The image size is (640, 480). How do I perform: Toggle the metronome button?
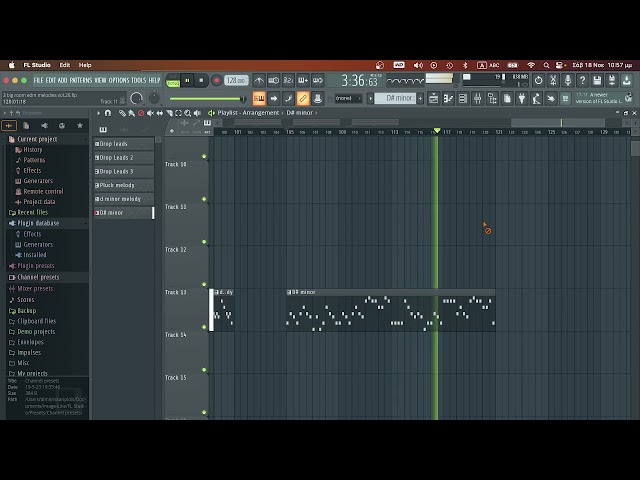(x=259, y=80)
